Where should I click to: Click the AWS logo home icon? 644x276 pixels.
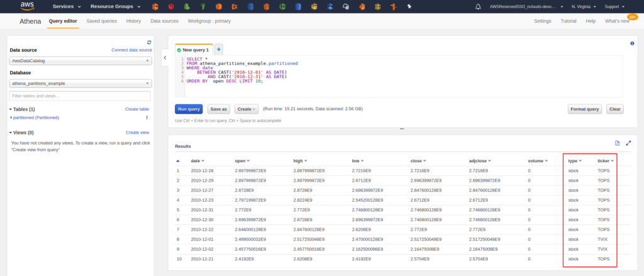(27, 6)
